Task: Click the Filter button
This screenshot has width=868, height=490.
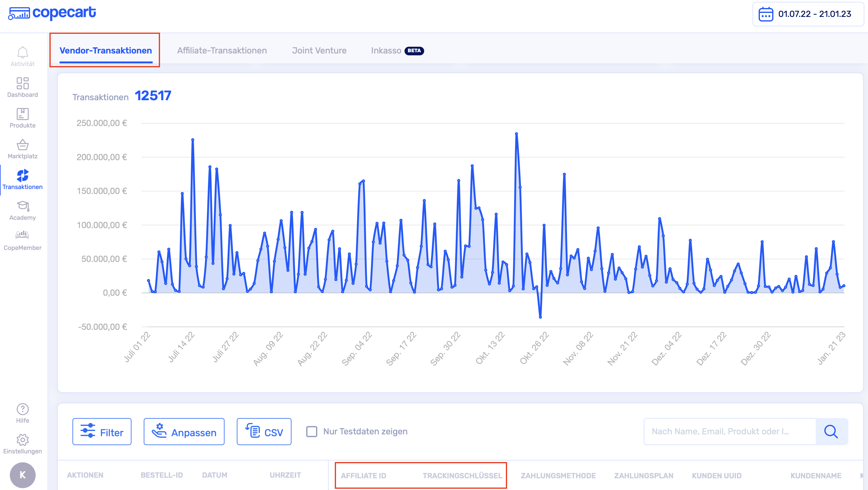Action: (102, 432)
